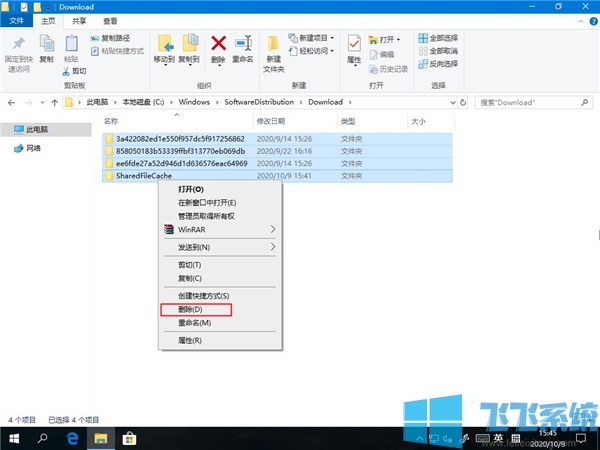
Task: Click Select none in the ribbon
Action: pos(438,51)
